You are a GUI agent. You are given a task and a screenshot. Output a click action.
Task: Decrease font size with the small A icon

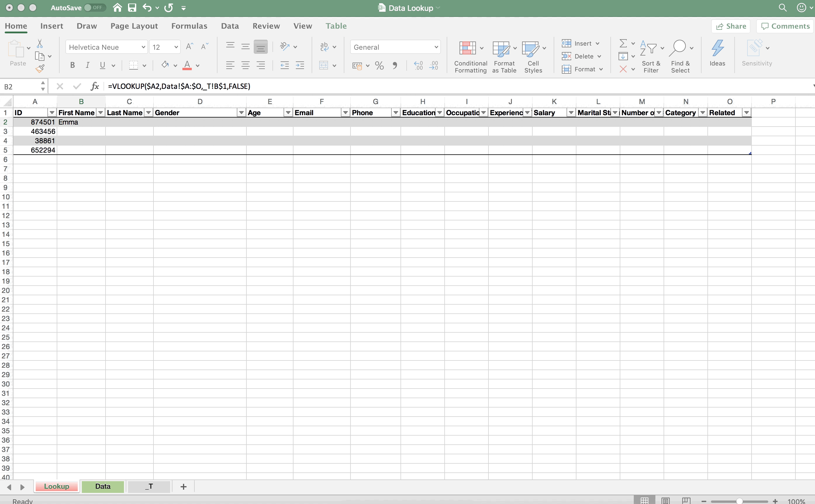(204, 47)
